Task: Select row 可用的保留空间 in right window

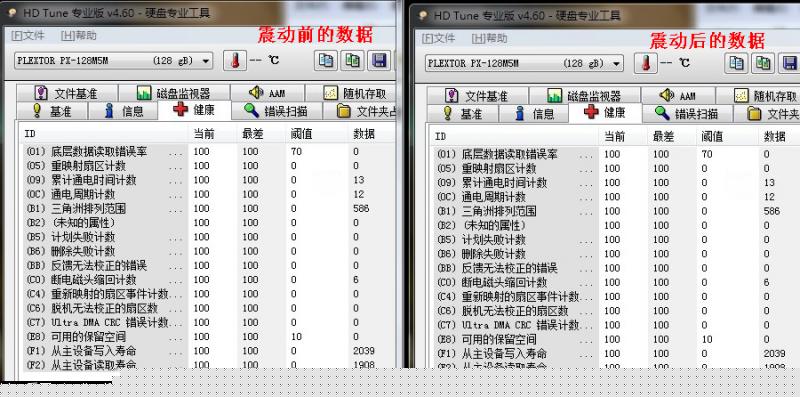Action: [x=616, y=339]
